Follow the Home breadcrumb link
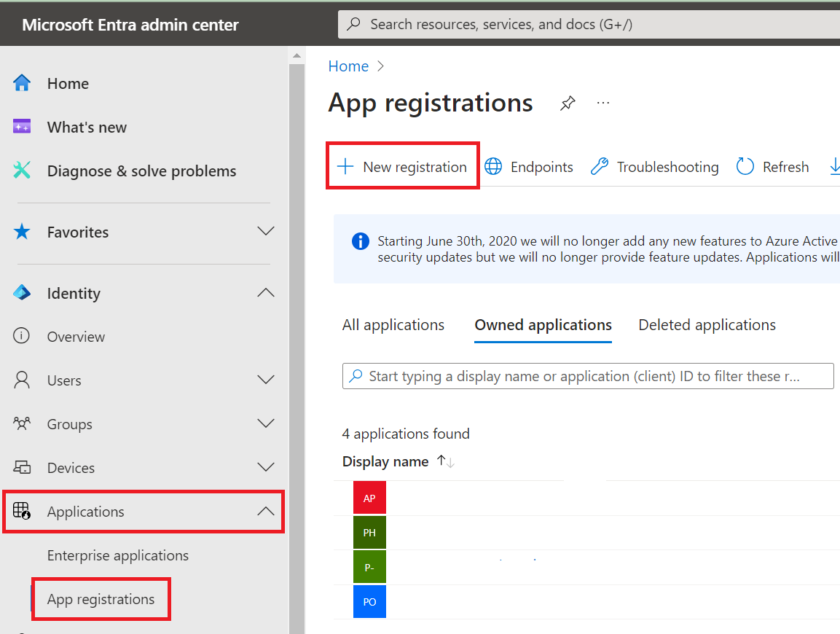The height and width of the screenshot is (634, 840). tap(348, 66)
